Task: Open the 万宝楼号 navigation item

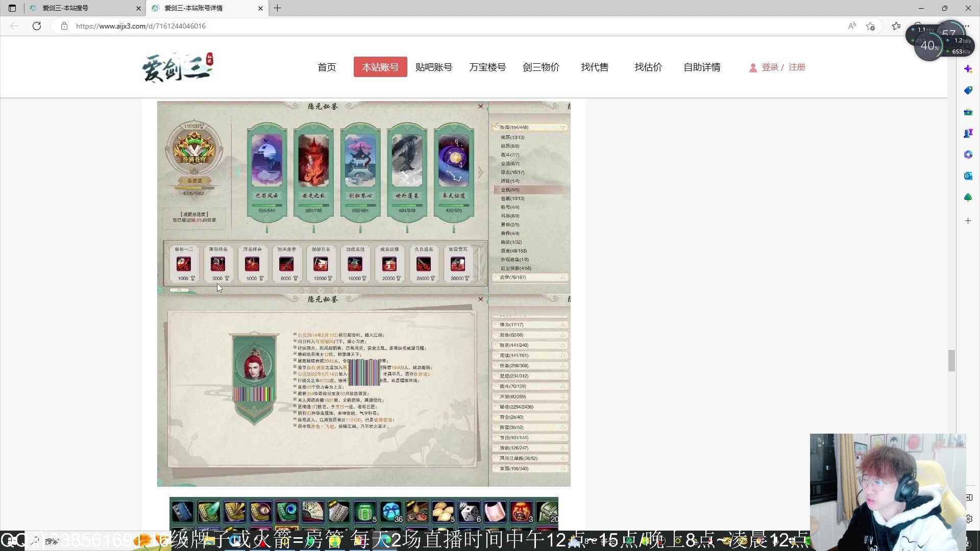Action: (x=487, y=67)
